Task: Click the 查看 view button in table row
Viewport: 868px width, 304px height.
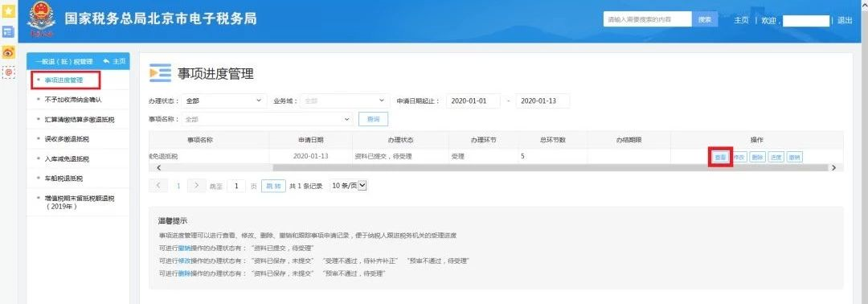Action: click(x=720, y=158)
